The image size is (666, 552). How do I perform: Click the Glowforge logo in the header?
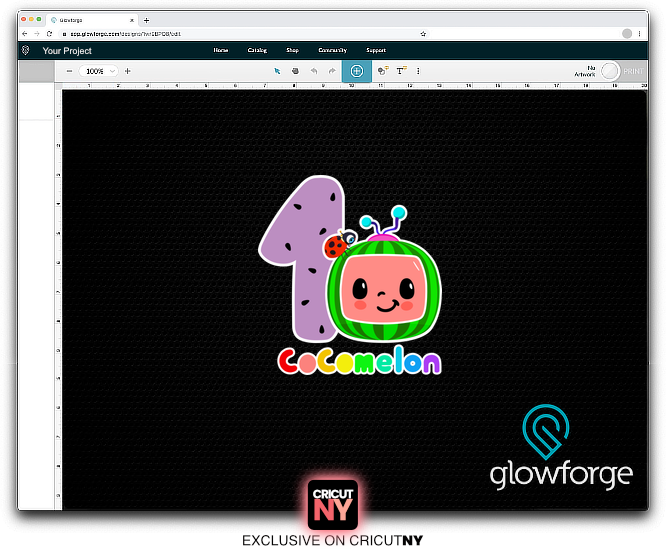[25, 50]
